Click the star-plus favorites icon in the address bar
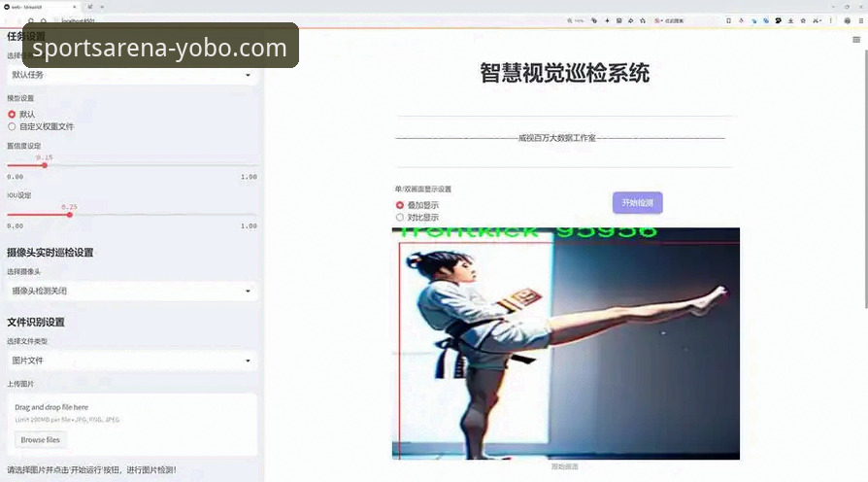This screenshot has height=482, width=868. pyautogui.click(x=643, y=20)
